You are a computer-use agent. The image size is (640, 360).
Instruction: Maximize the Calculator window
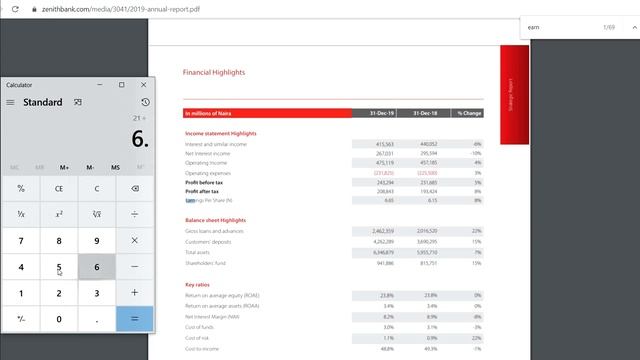point(122,85)
